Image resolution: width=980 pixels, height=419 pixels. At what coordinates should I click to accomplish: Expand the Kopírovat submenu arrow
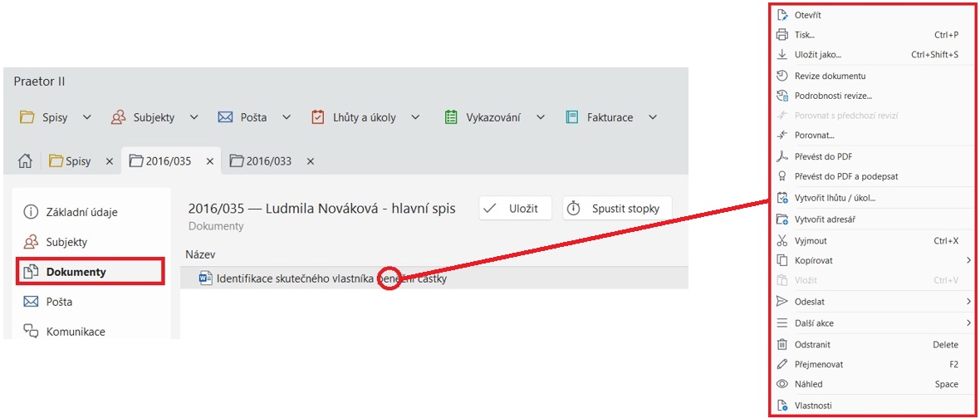(x=968, y=260)
